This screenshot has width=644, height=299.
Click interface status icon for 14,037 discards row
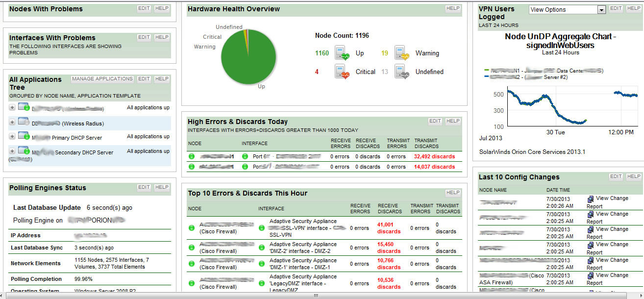coord(245,167)
